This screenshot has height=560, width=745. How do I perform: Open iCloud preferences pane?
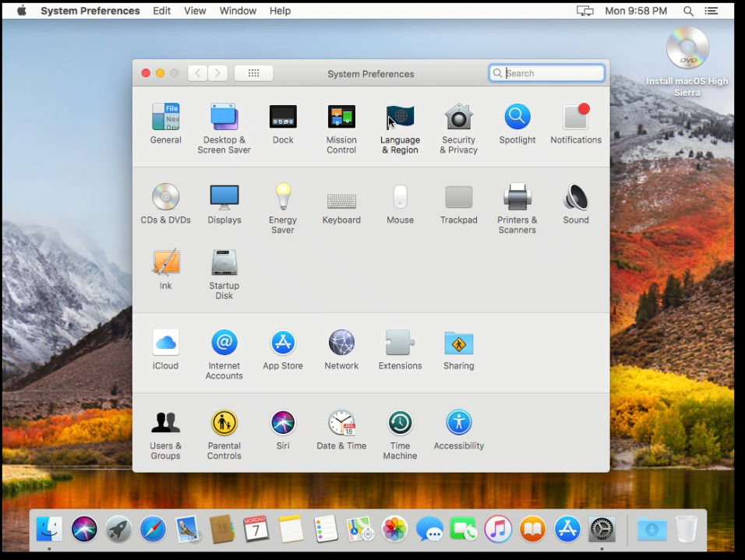165,349
